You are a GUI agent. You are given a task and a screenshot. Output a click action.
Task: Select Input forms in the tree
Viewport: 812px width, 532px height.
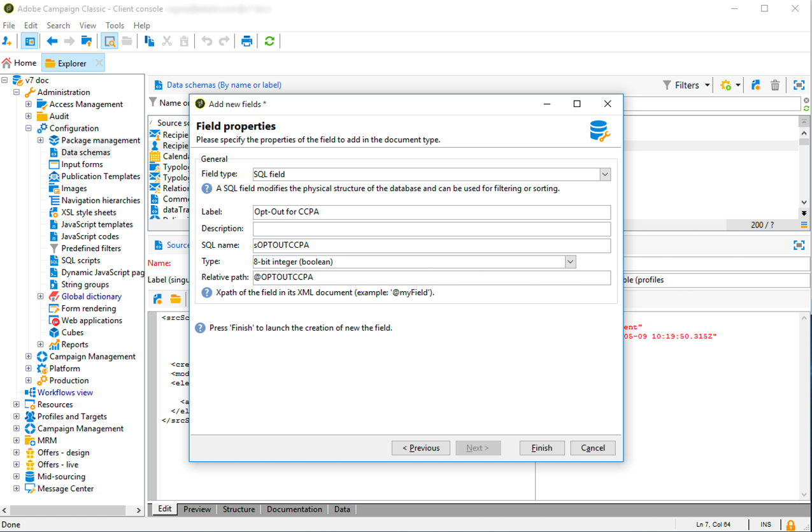tap(82, 164)
